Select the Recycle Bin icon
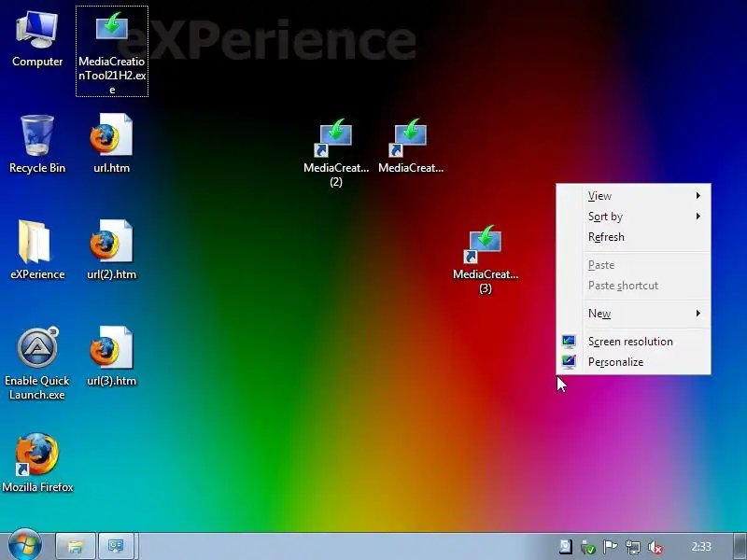The height and width of the screenshot is (560, 747). tap(37, 145)
